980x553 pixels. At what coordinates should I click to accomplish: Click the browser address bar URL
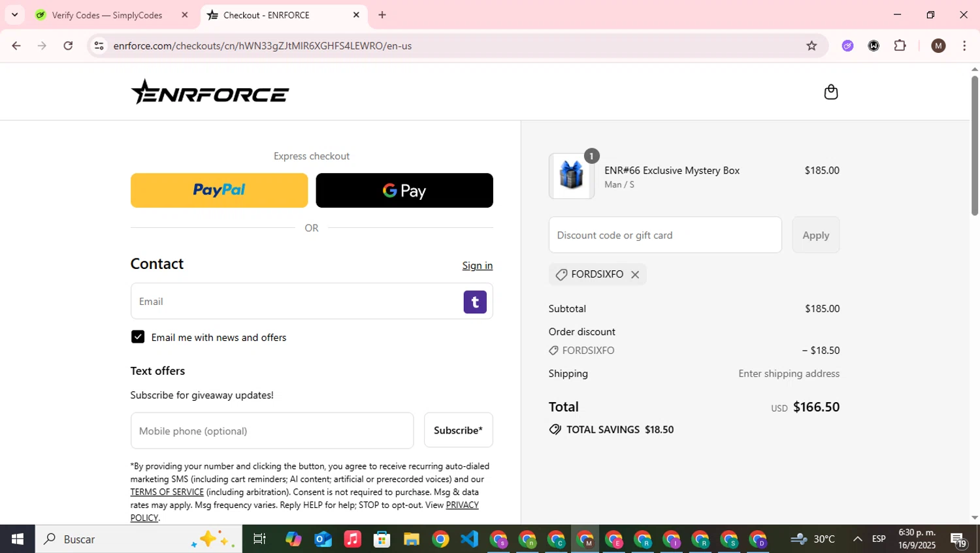pos(263,46)
